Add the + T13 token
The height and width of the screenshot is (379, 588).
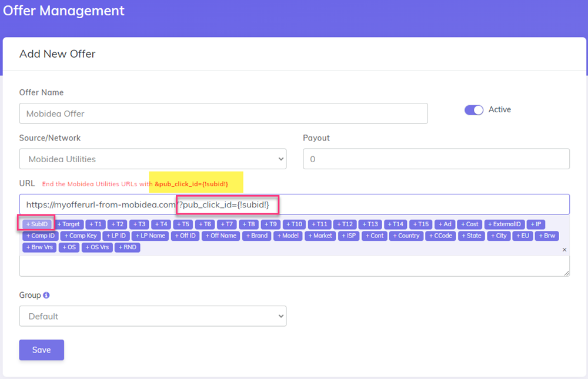coord(370,224)
